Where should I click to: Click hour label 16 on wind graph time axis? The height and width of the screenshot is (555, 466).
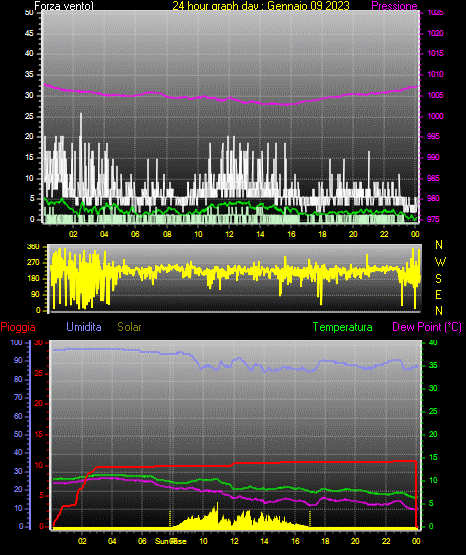291,234
